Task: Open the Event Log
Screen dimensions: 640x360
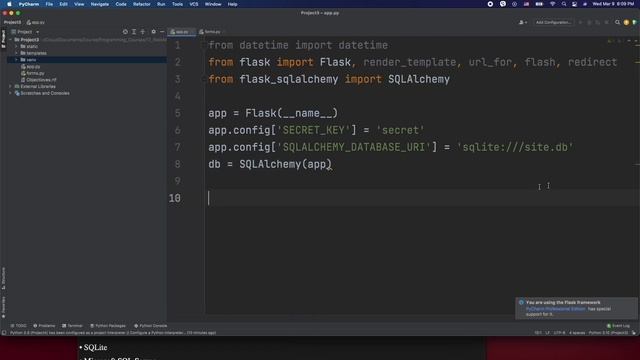Action: 618,326
